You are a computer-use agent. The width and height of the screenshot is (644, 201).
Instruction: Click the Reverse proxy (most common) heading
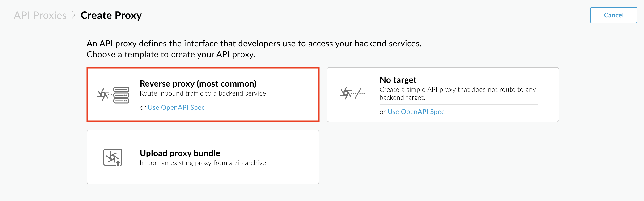pyautogui.click(x=198, y=84)
